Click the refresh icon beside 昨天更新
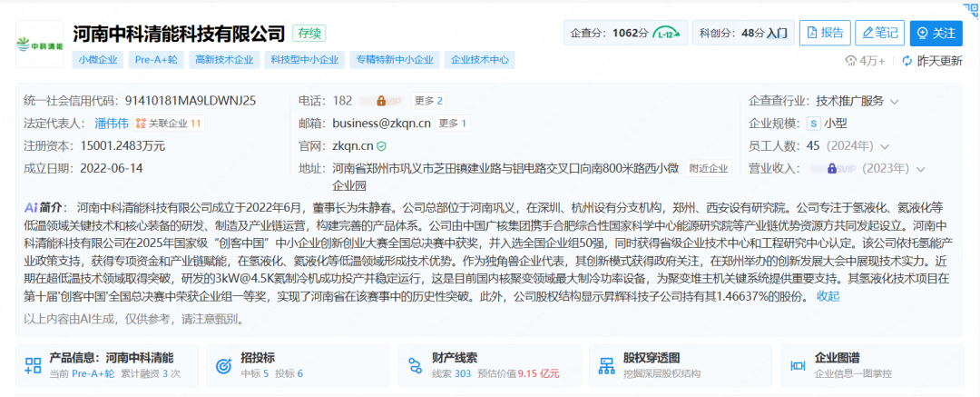Image resolution: width=980 pixels, height=397 pixels. tap(906, 61)
